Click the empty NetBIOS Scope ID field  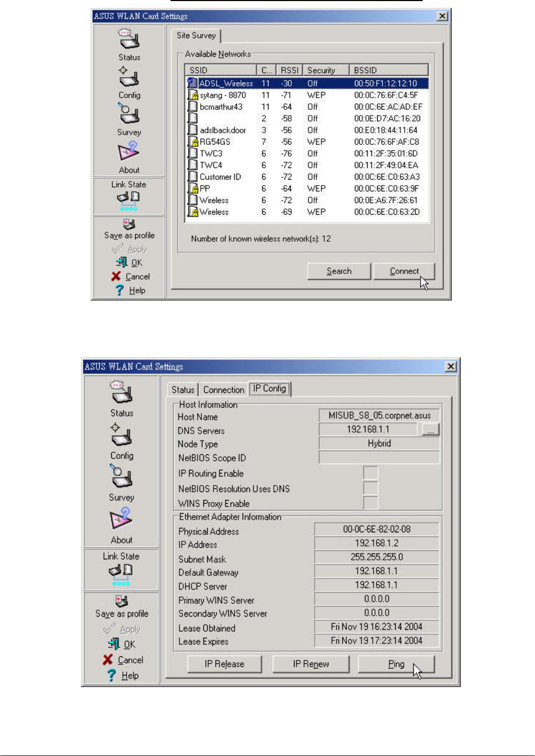[379, 457]
